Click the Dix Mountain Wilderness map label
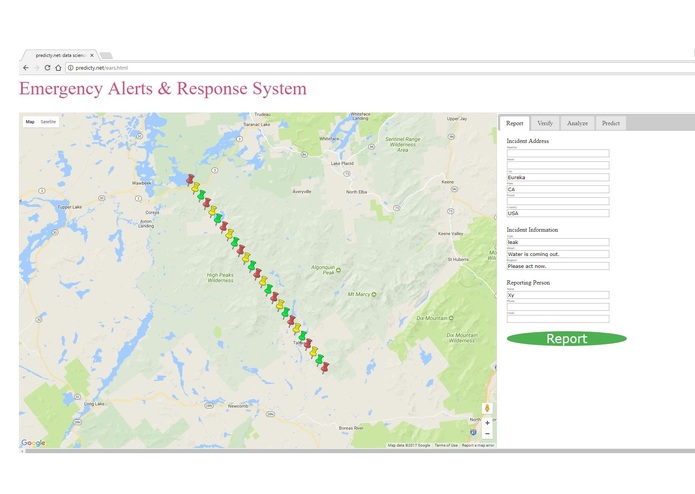 click(x=461, y=338)
